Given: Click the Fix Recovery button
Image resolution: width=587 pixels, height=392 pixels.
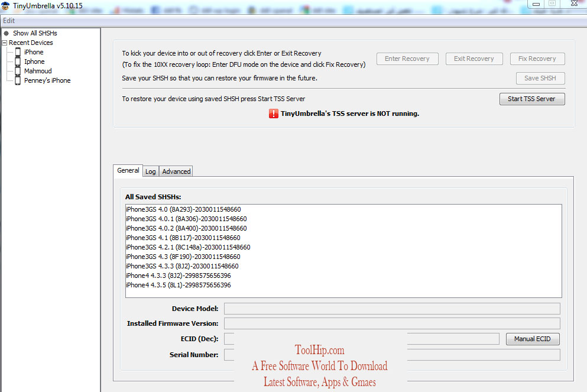Looking at the screenshot, I should pyautogui.click(x=537, y=59).
